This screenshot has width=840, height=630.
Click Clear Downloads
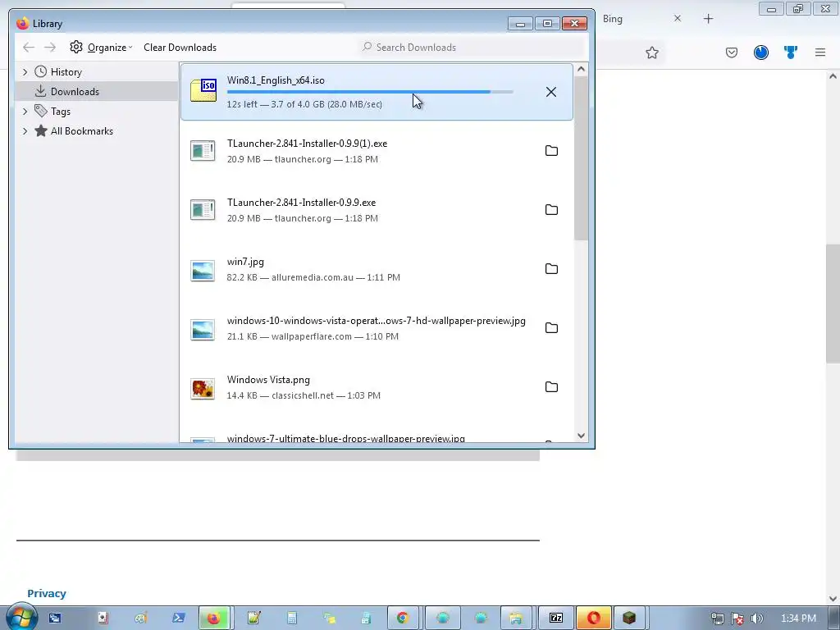pyautogui.click(x=180, y=47)
